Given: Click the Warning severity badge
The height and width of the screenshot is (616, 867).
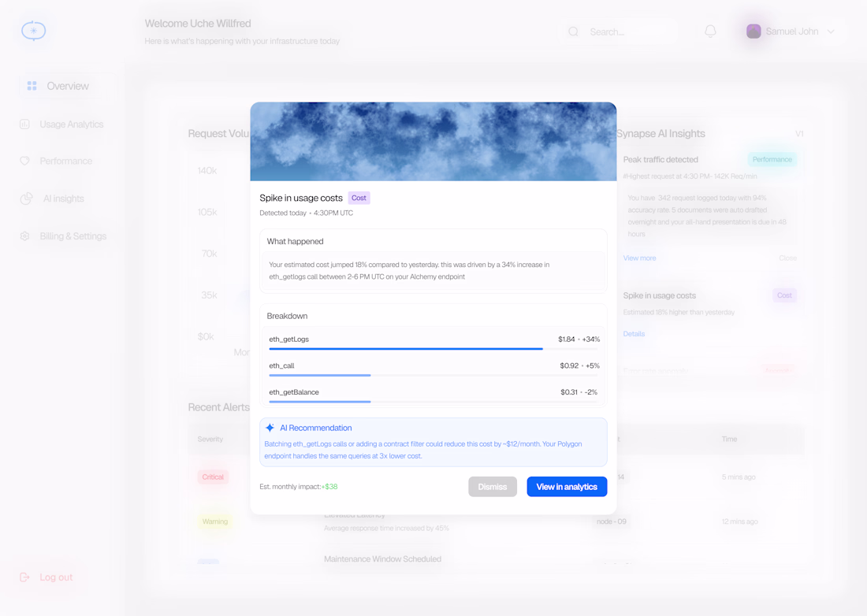Looking at the screenshot, I should click(x=215, y=521).
